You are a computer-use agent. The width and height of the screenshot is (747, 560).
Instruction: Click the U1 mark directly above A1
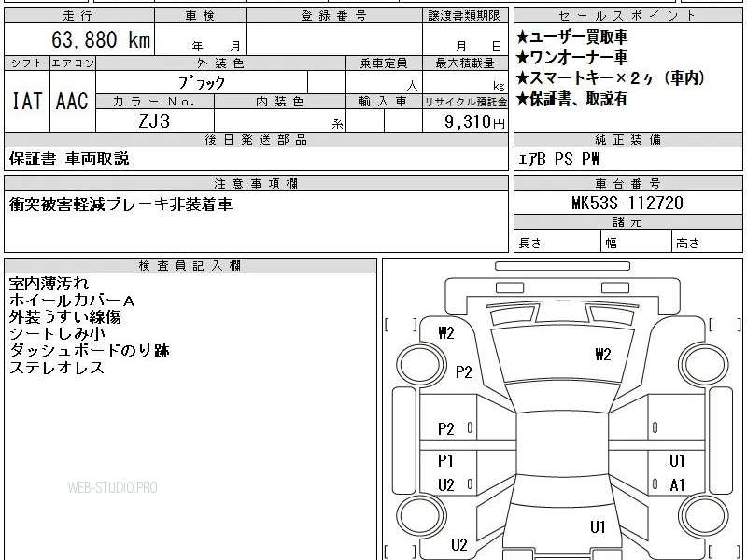coord(677,461)
